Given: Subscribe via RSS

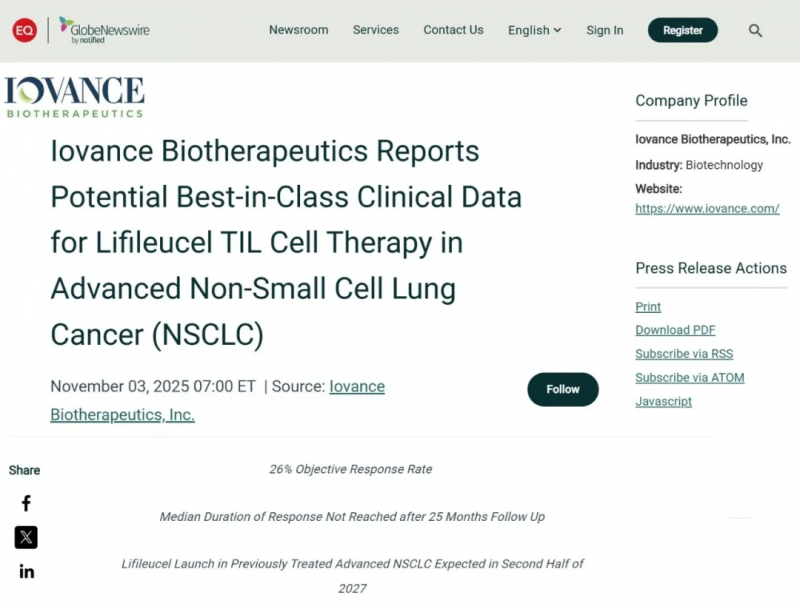Looking at the screenshot, I should point(683,354).
